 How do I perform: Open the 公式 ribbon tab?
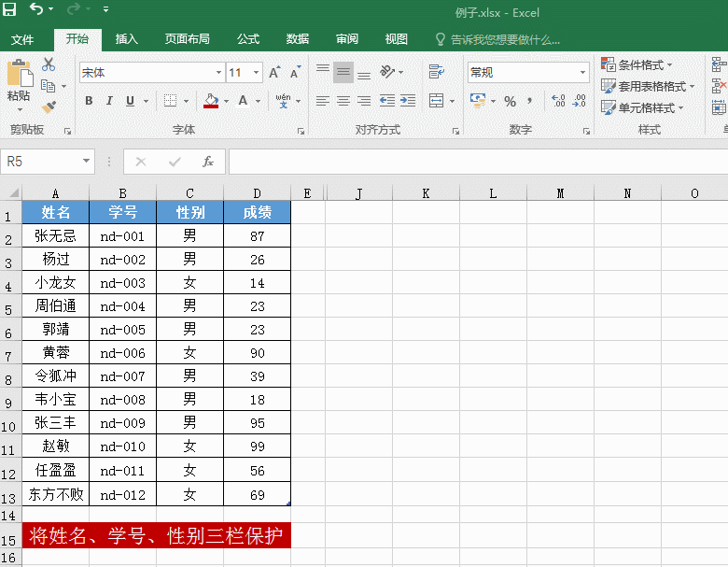pos(248,39)
